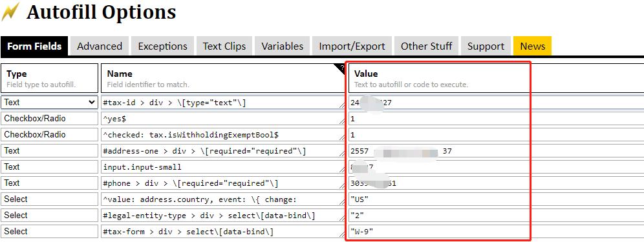Viewport: 644px width, 242px height.
Task: Switch to the Form Fields tab
Action: 34,46
